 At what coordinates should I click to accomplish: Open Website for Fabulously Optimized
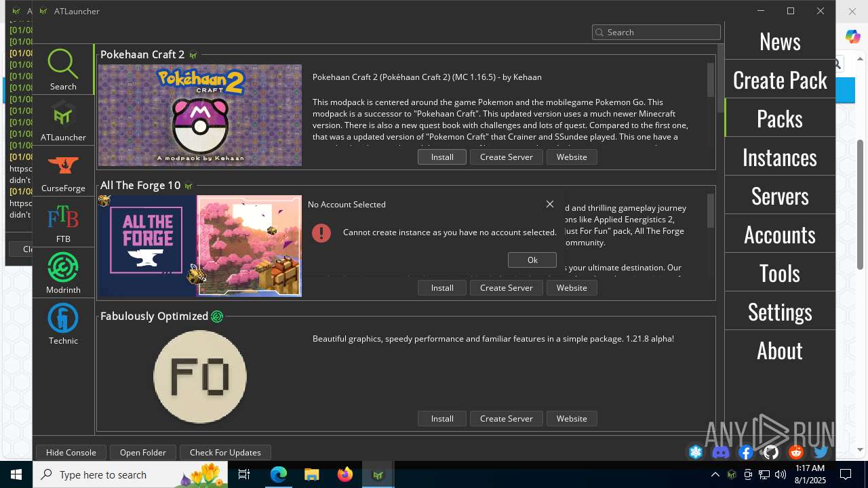click(x=572, y=418)
